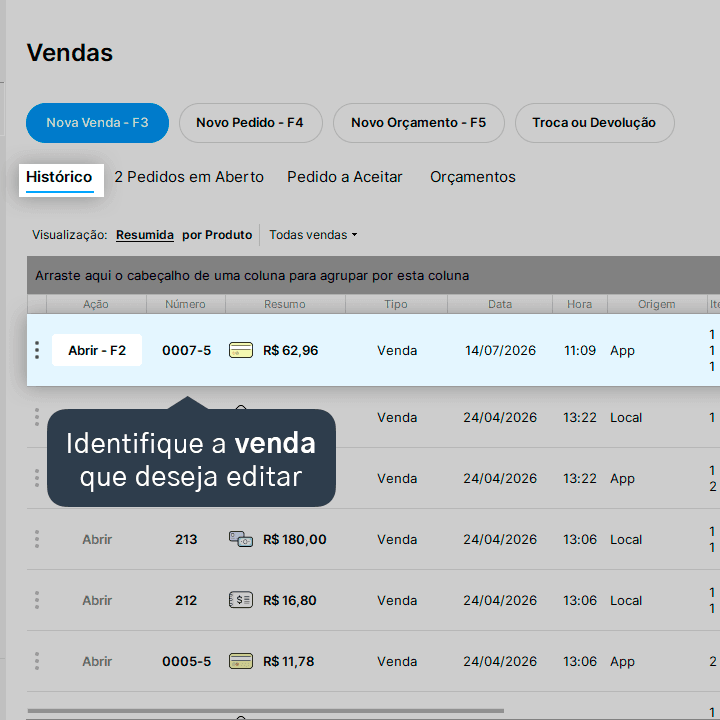The height and width of the screenshot is (720, 720).
Task: Select sale number 0007-5
Action: click(x=186, y=350)
